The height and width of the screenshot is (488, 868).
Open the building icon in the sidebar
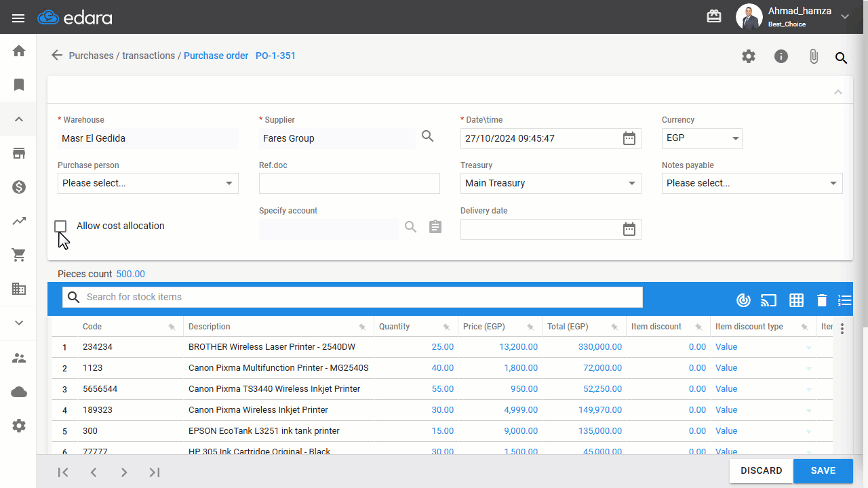pyautogui.click(x=19, y=289)
